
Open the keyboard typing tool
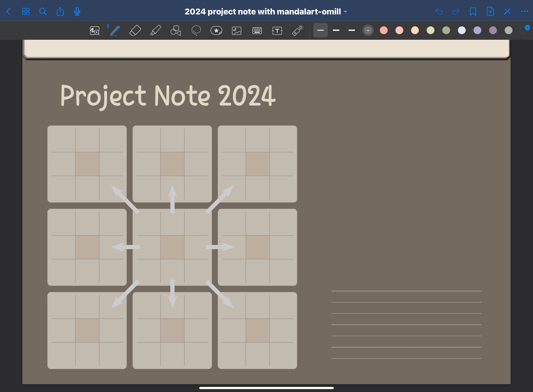click(257, 30)
